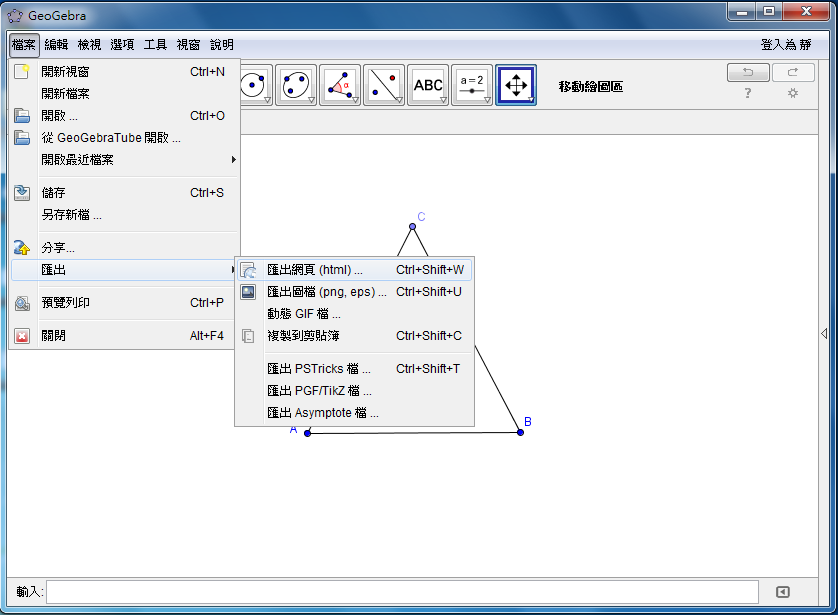Click the html export icon
838x615 pixels.
(249, 270)
